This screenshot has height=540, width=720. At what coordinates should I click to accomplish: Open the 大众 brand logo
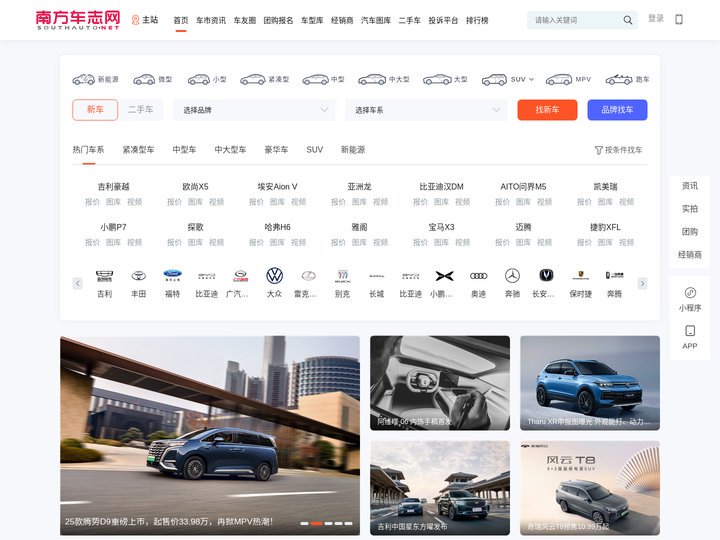click(275, 276)
